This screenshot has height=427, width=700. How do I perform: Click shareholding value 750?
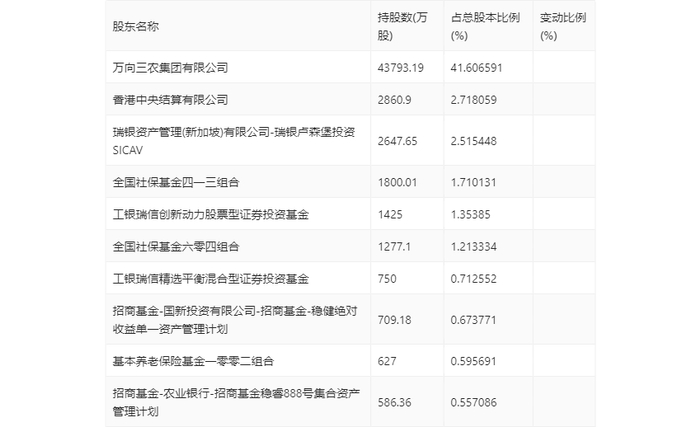[x=387, y=279]
